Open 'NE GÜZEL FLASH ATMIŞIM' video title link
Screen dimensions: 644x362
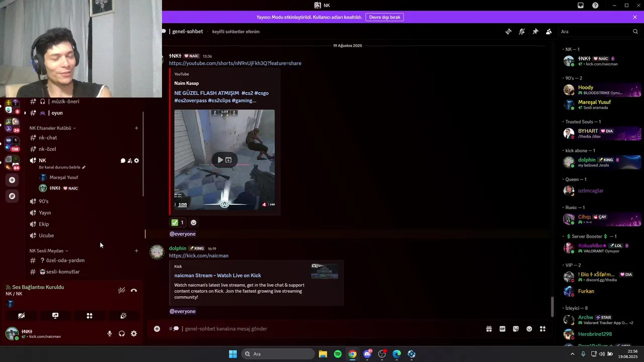pos(221,97)
